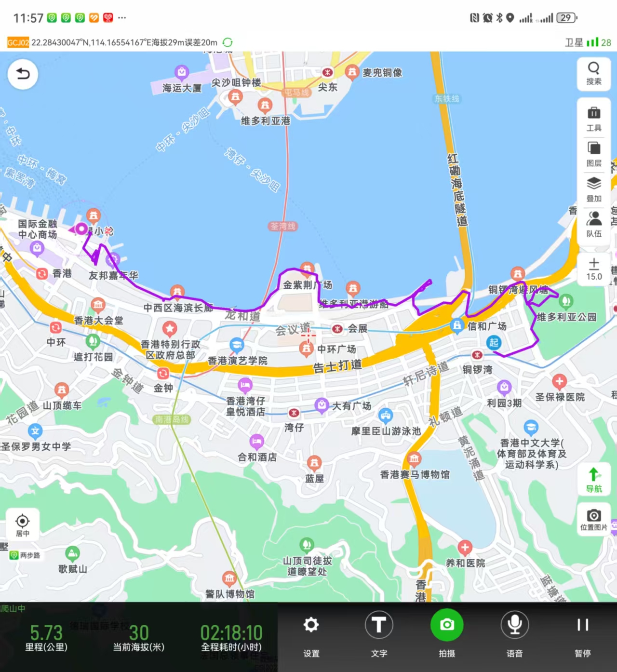Tap the route start marker 起
Screen dimensions: 617x672
pos(493,343)
